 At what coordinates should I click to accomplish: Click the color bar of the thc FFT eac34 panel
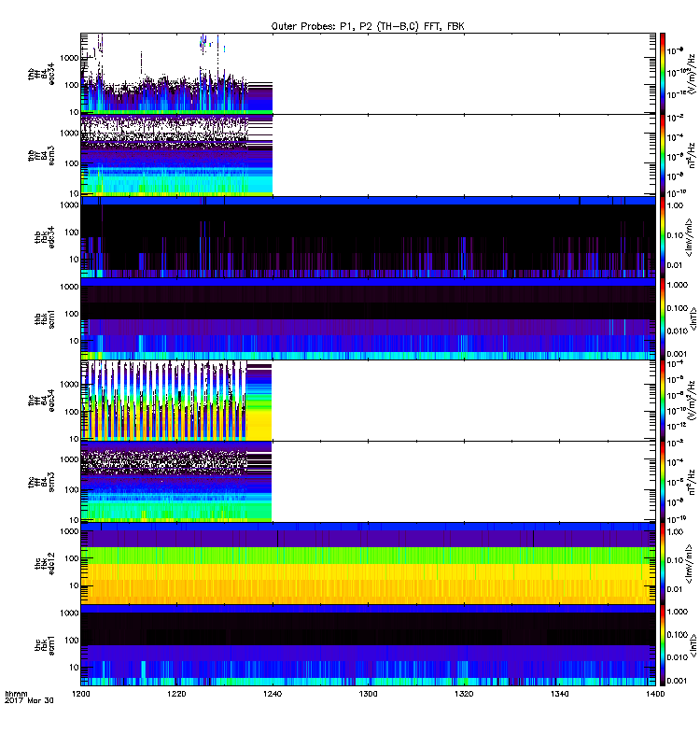(662, 401)
